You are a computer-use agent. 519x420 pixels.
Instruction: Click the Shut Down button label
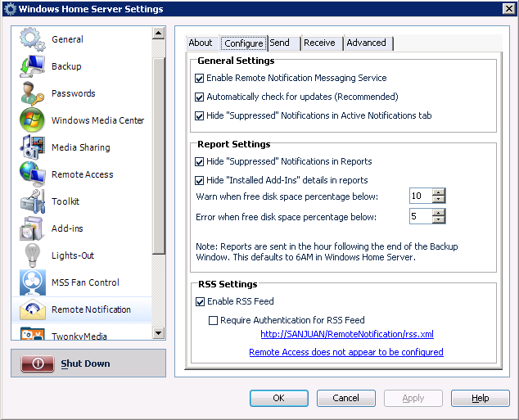85,364
